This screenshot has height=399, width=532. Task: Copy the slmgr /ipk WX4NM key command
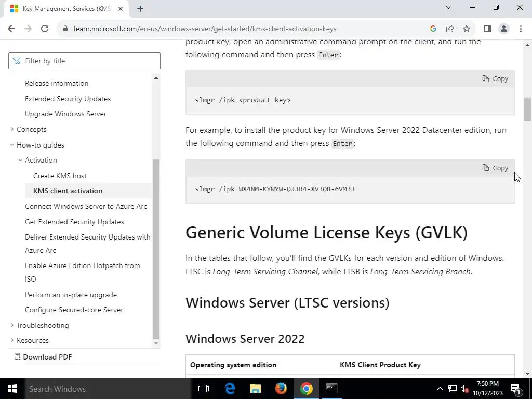tap(495, 168)
